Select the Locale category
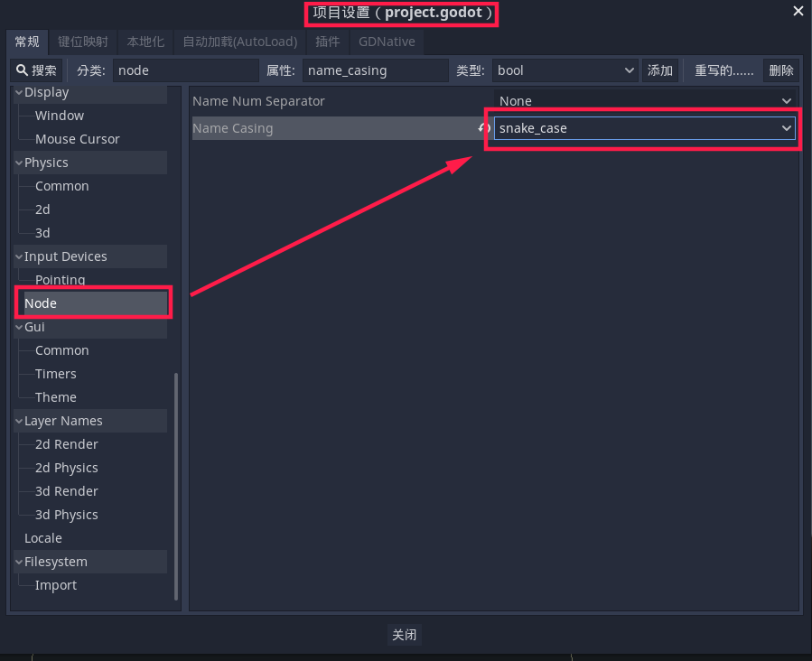The width and height of the screenshot is (812, 661). pos(43,538)
